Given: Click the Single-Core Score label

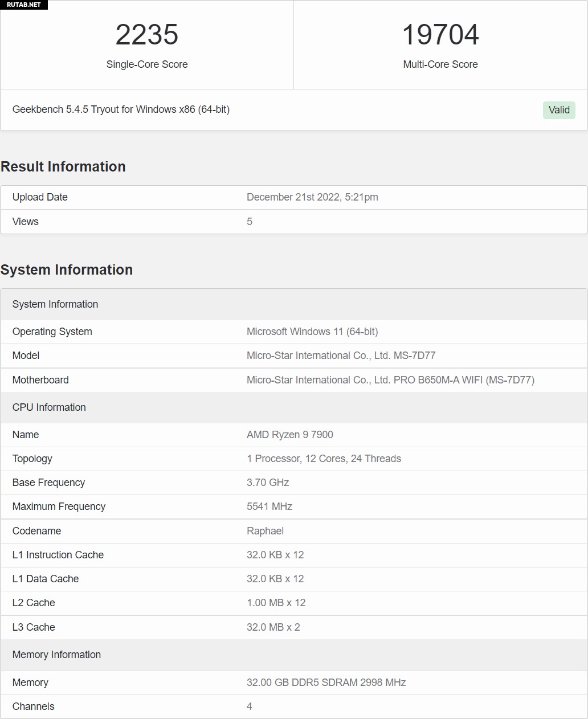Looking at the screenshot, I should pos(147,64).
